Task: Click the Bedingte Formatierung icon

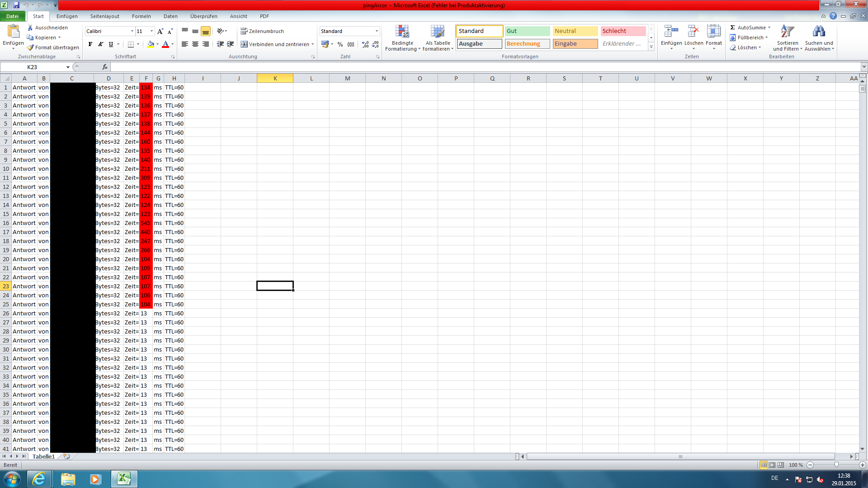Action: pos(402,32)
